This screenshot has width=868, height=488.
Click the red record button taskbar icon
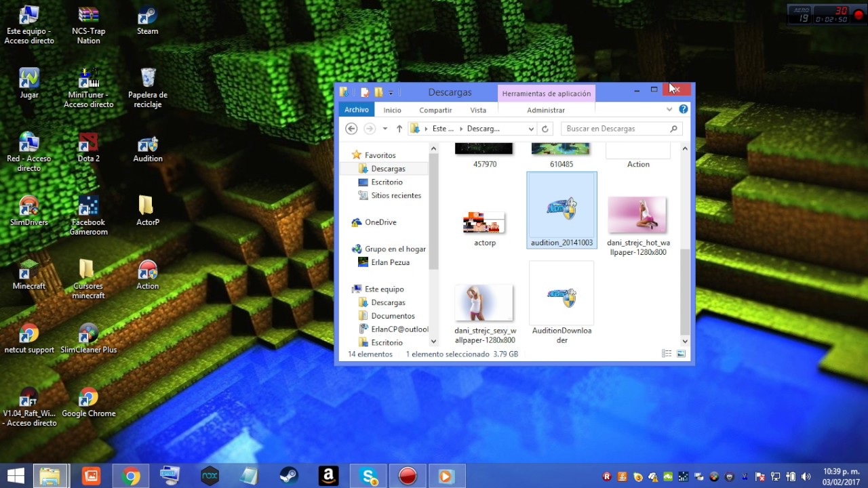point(408,476)
